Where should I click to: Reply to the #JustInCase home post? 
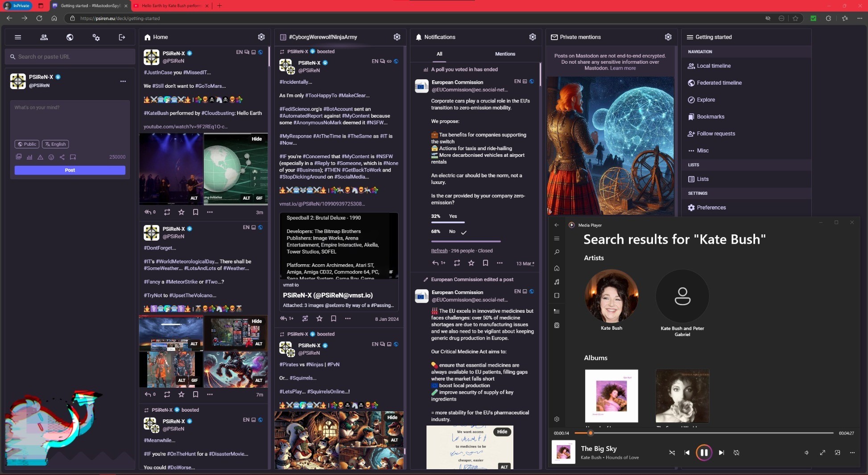(149, 212)
